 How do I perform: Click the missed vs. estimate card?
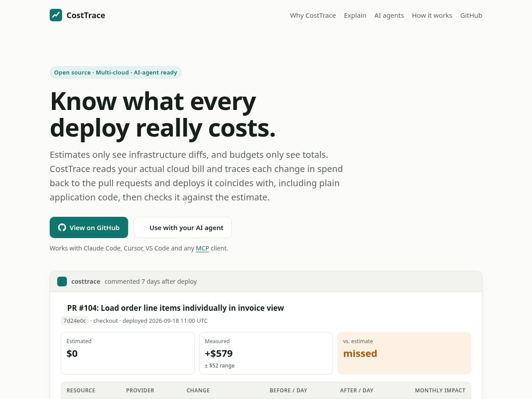[404, 353]
